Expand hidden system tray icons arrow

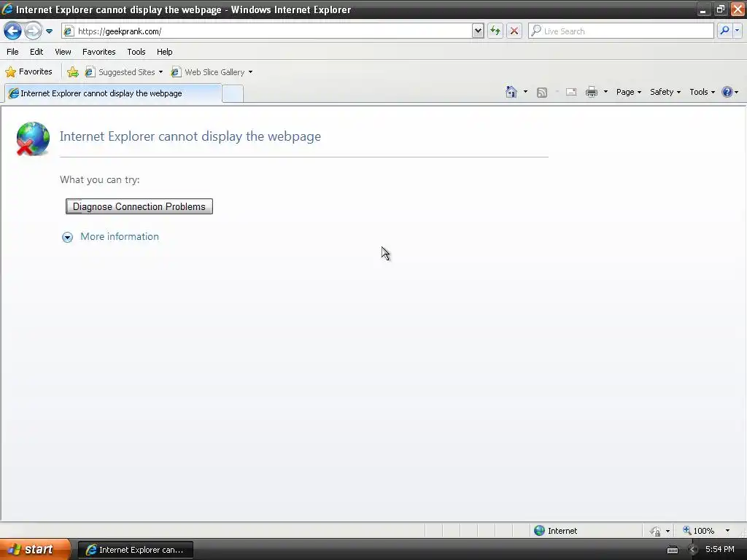click(693, 550)
